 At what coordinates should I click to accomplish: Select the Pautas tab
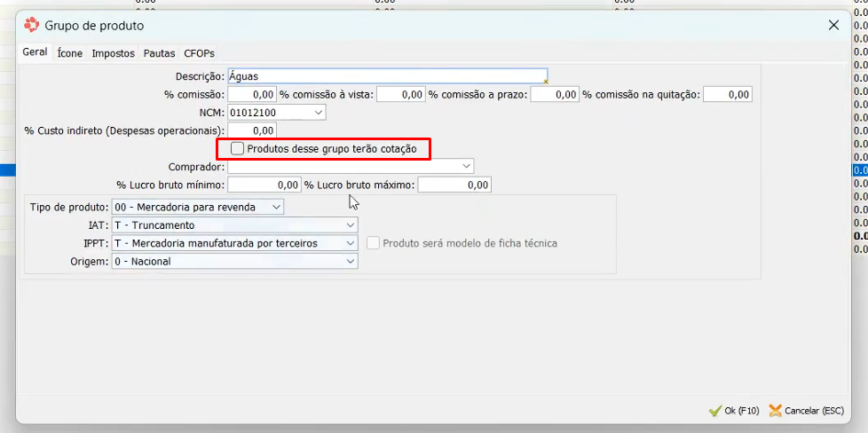159,53
